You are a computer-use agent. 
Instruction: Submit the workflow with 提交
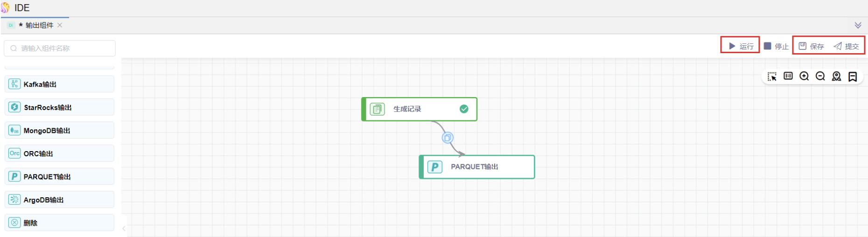[847, 46]
